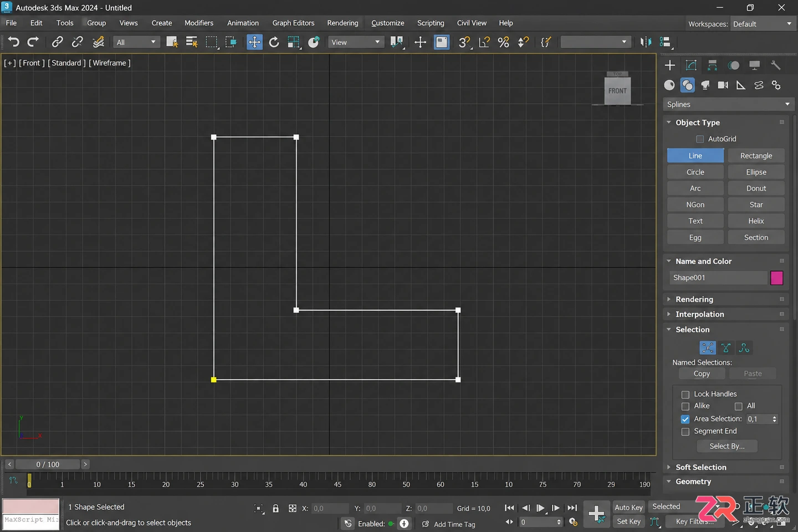Activate the Select and Rotate tool
Screen dimensions: 798x532
tap(274, 42)
